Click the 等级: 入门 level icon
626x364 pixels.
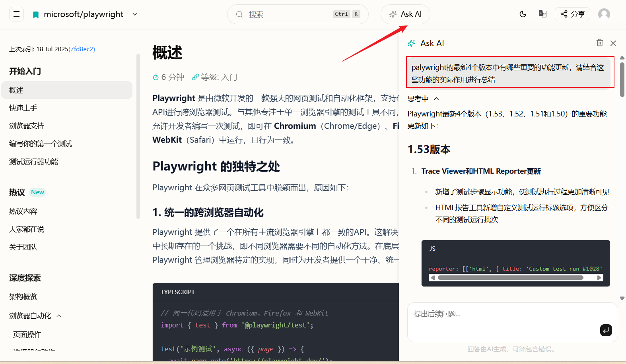(x=195, y=77)
